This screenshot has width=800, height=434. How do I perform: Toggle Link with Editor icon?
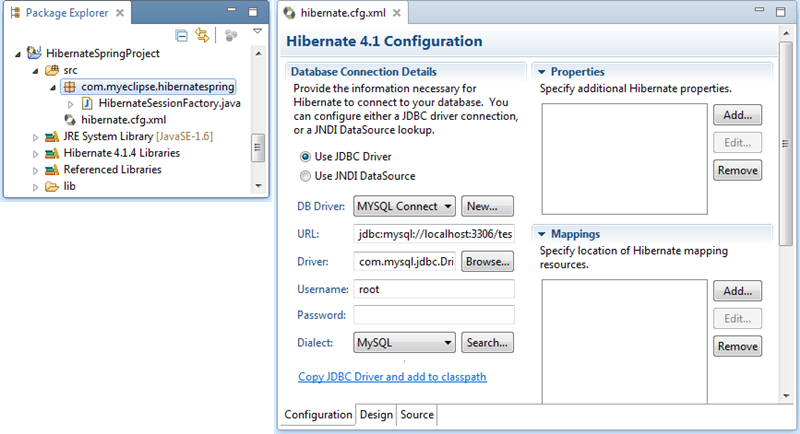click(202, 35)
